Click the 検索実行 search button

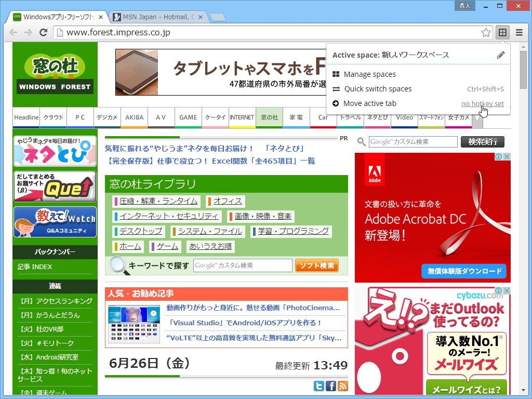tap(482, 141)
